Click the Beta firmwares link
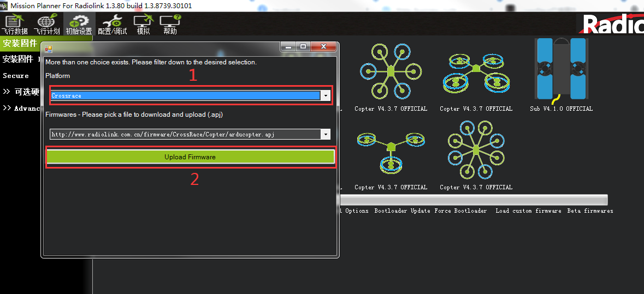The image size is (644, 294). point(589,211)
